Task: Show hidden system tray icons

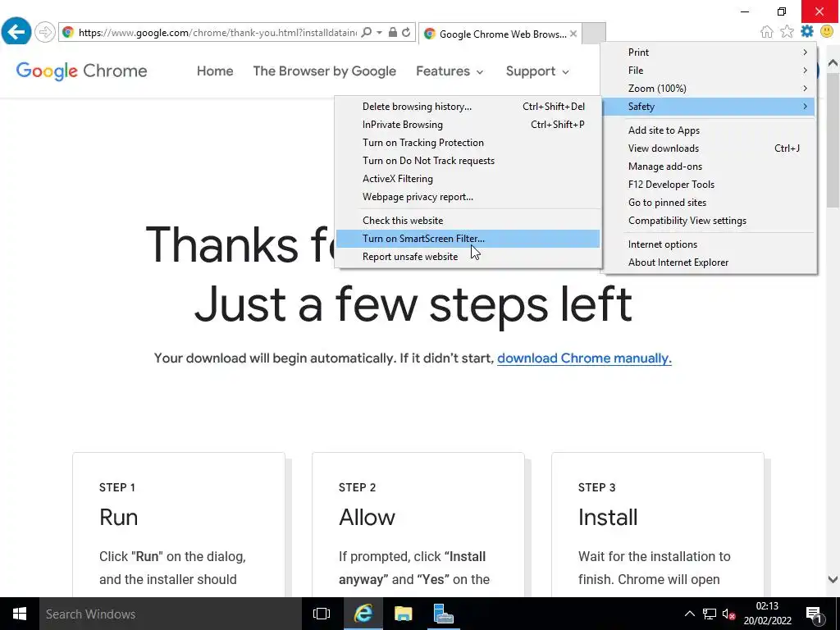Action: [x=689, y=614]
